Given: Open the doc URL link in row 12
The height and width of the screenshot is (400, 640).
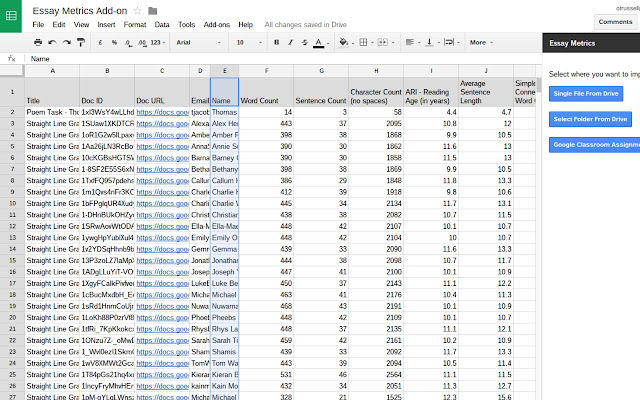Looking at the screenshot, I should [162, 226].
